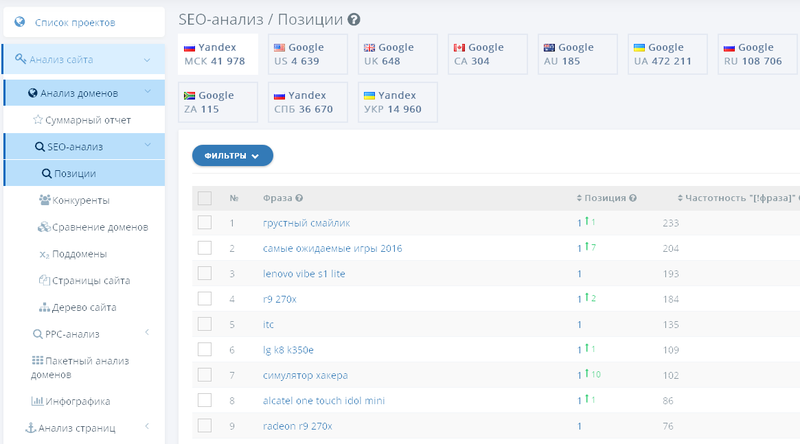Image resolution: width=800 pixels, height=444 pixels.
Task: Select the Yandex СПБ 36 670 tab
Action: pyautogui.click(x=308, y=102)
